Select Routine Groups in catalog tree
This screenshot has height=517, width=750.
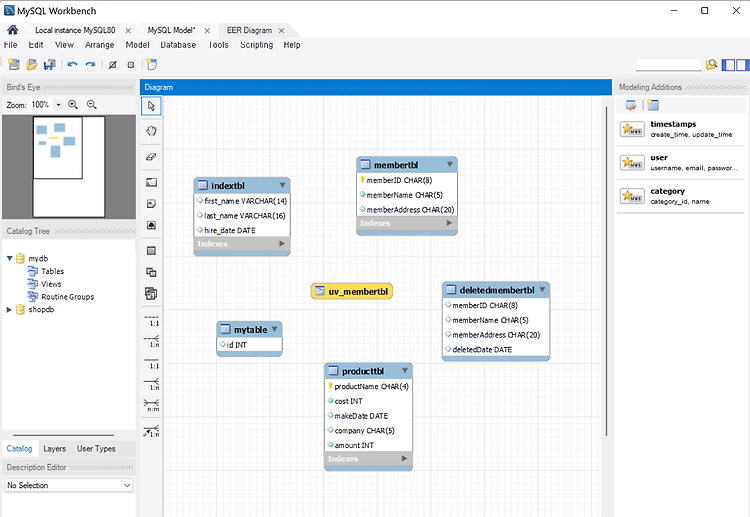pos(67,297)
